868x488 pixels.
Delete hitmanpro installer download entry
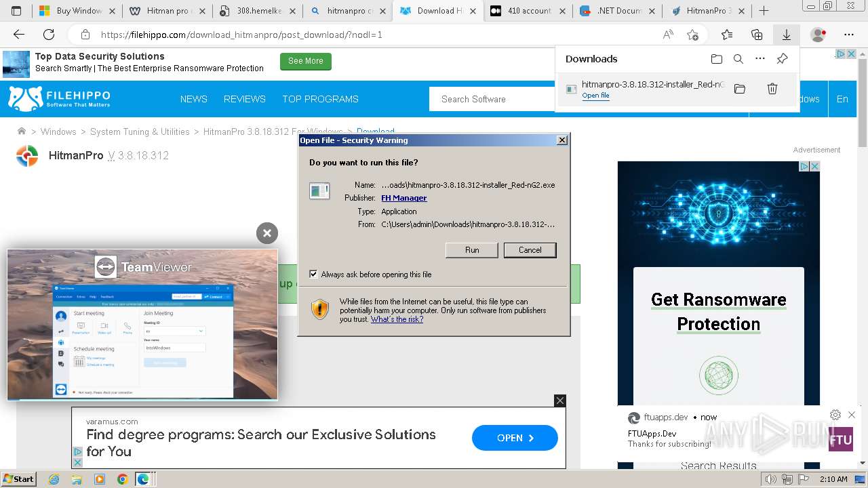pyautogui.click(x=772, y=89)
